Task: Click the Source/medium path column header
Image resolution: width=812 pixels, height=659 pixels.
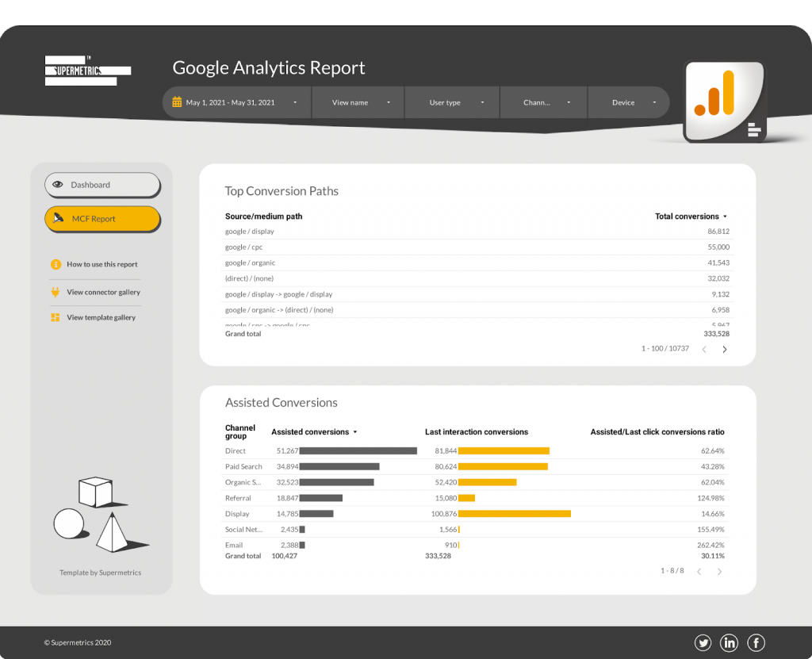Action: click(263, 216)
